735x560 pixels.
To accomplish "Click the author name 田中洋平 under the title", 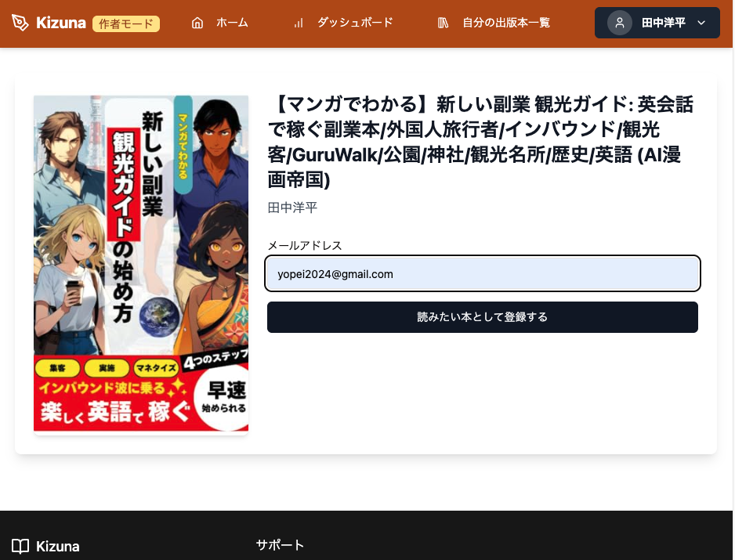I will (x=292, y=208).
